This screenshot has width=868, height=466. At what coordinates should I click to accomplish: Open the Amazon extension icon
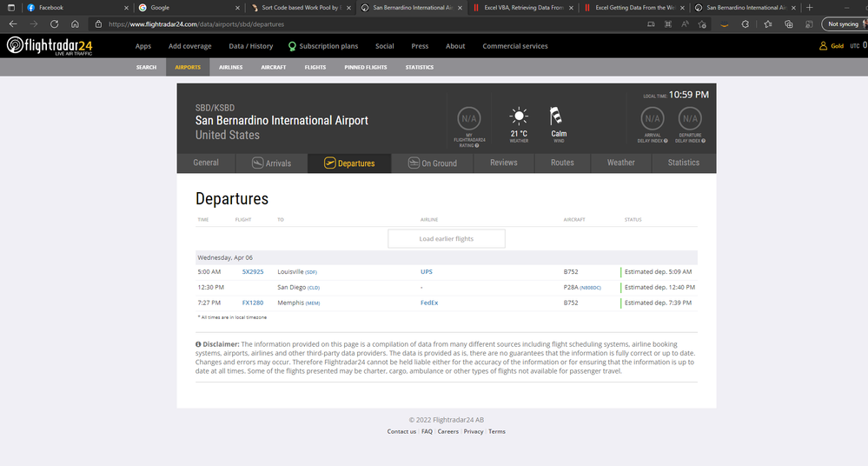(724, 23)
